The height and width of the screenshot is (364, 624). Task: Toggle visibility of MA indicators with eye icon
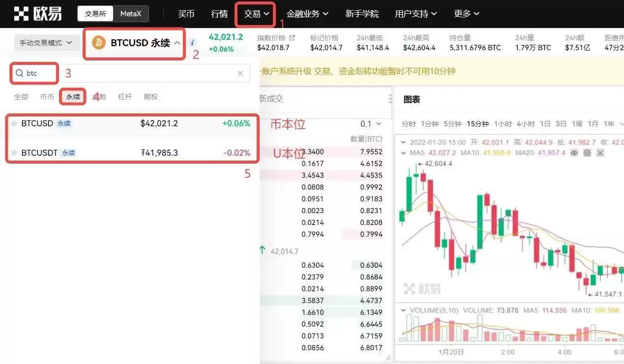coord(574,153)
